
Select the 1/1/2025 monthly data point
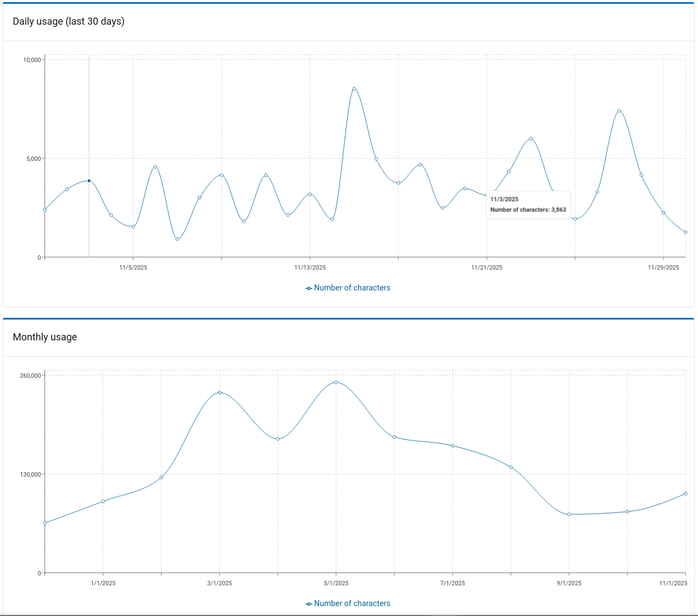point(103,501)
